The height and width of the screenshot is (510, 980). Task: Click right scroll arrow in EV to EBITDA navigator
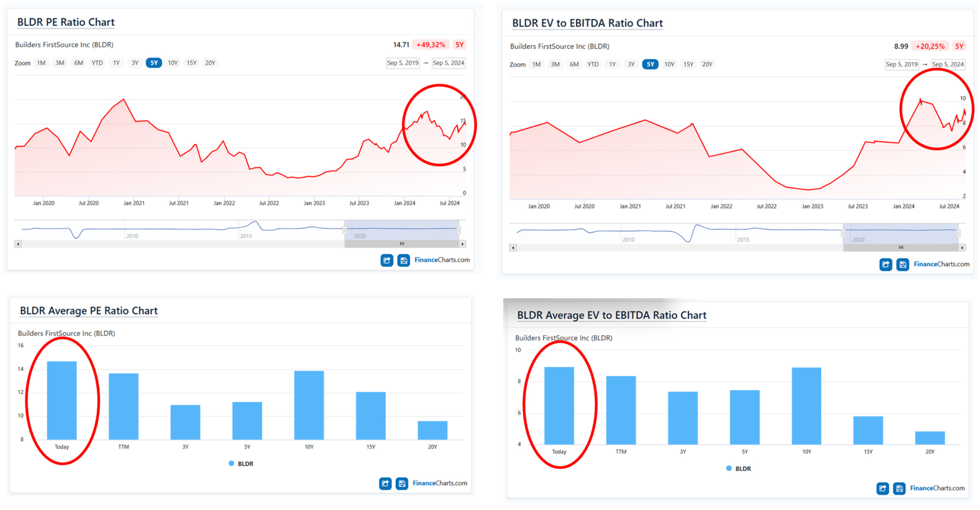pyautogui.click(x=962, y=247)
